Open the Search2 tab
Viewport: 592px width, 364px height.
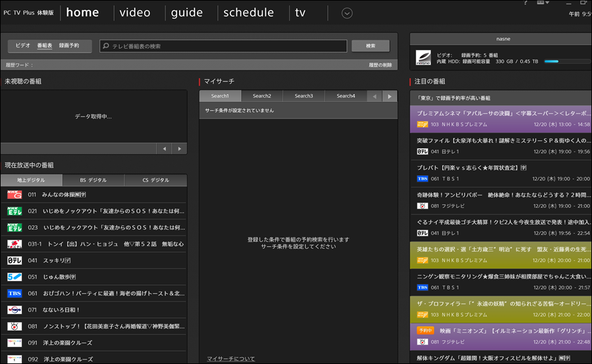pyautogui.click(x=262, y=96)
